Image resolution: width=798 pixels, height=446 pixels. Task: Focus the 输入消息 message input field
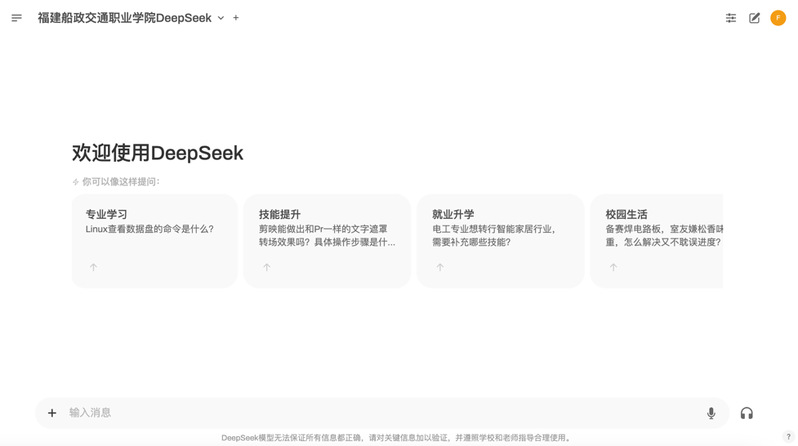point(380,413)
